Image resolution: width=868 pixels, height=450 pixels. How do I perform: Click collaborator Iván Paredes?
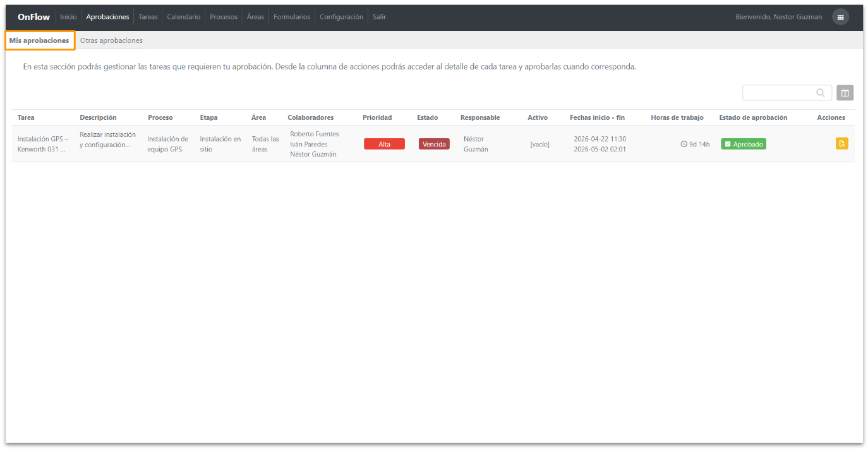pos(309,145)
